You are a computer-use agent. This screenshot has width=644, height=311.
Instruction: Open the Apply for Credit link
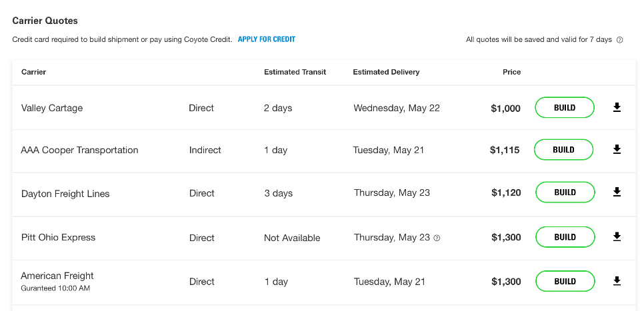tap(266, 39)
